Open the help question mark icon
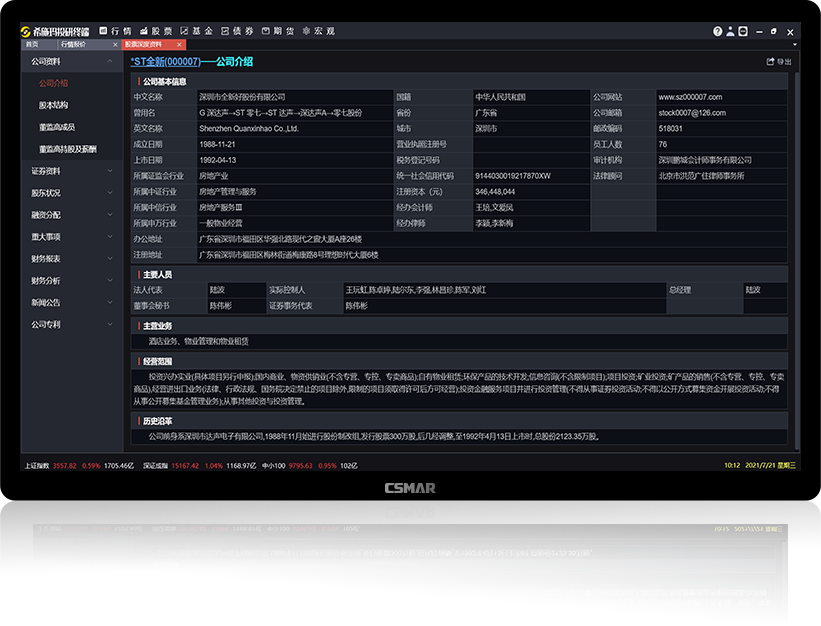 coord(717,31)
